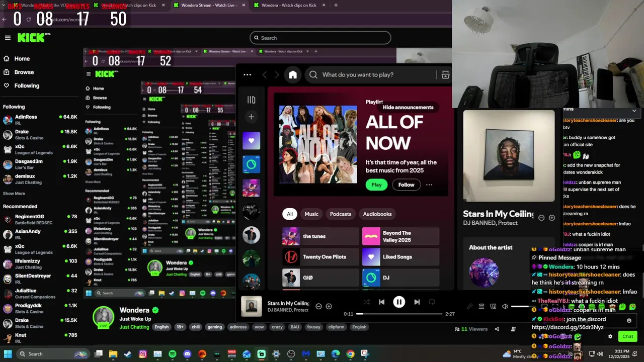
Task: Mute the Spotify volume speaker icon
Action: [x=505, y=306]
